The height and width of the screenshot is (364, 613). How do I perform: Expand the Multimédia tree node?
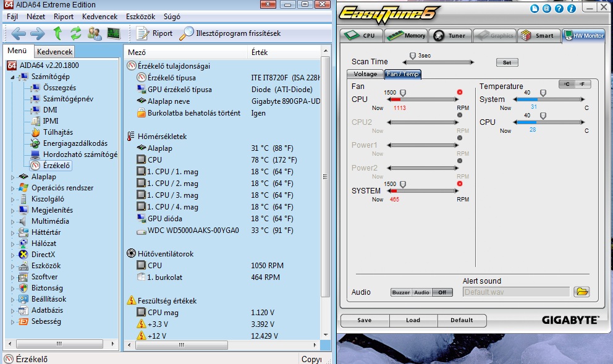[x=12, y=222]
